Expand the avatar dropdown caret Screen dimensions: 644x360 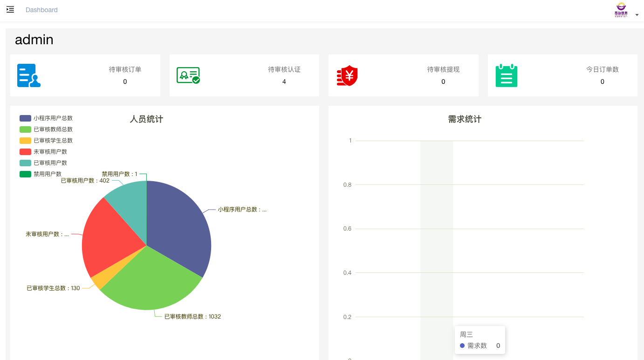point(637,15)
